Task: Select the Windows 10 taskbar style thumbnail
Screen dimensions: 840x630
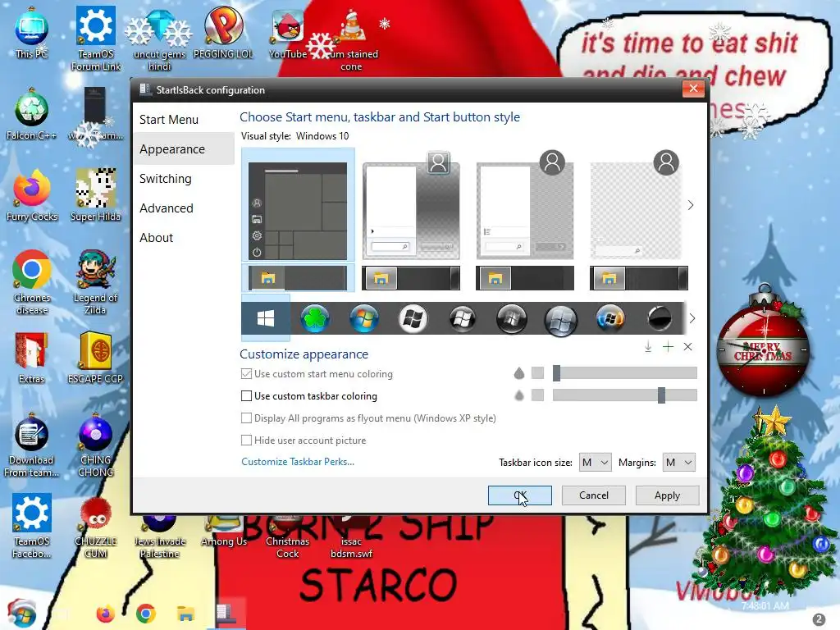Action: (x=298, y=278)
